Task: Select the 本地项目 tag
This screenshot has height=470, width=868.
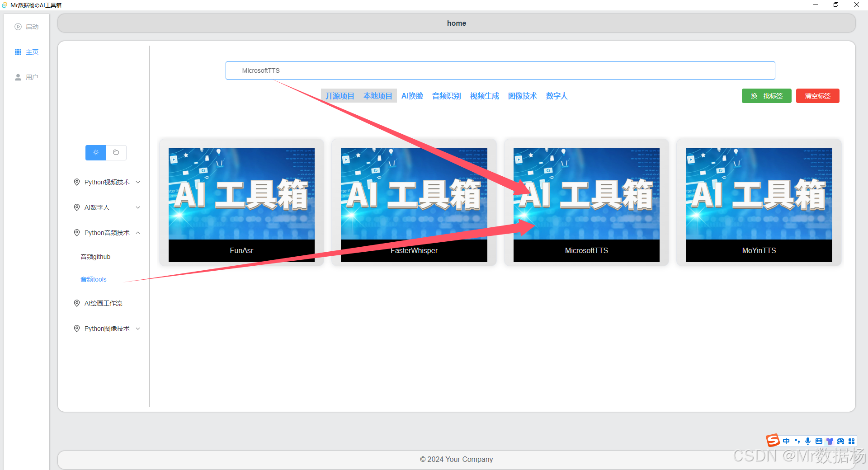Action: click(378, 96)
